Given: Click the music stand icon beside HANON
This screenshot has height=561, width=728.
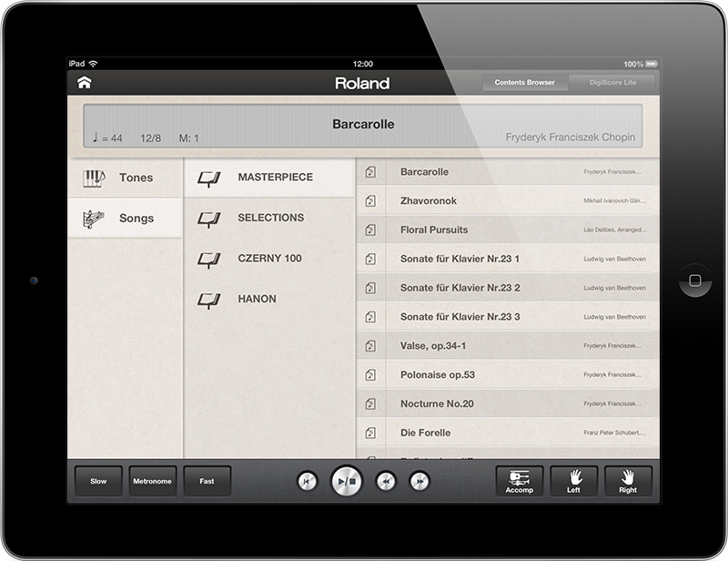Looking at the screenshot, I should [209, 301].
